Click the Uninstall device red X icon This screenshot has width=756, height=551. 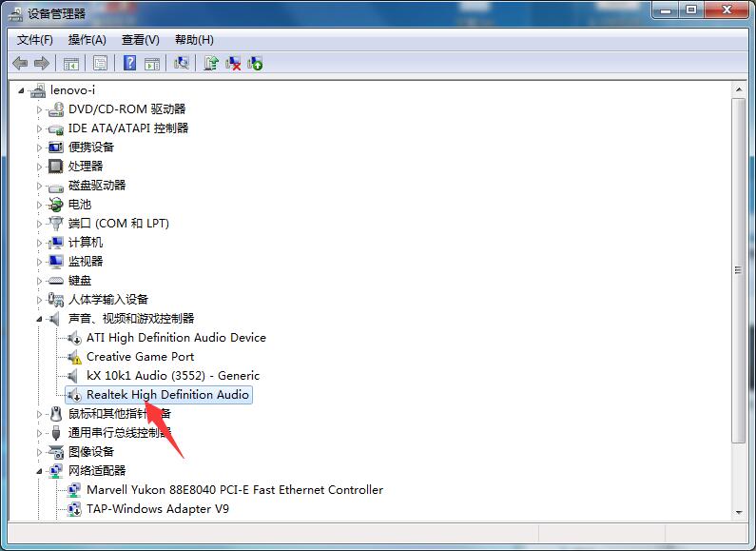pos(233,63)
